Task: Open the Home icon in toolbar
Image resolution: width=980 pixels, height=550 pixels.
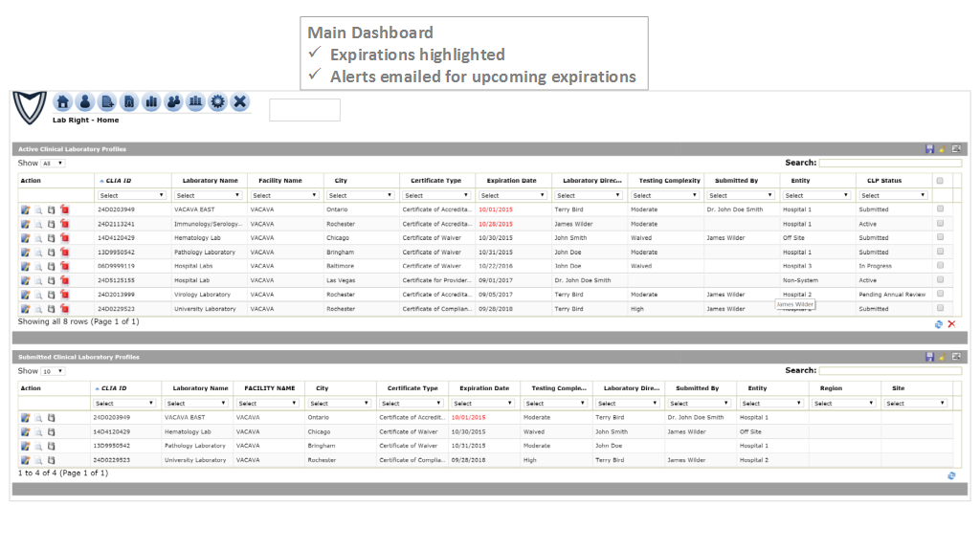Action: [x=62, y=102]
